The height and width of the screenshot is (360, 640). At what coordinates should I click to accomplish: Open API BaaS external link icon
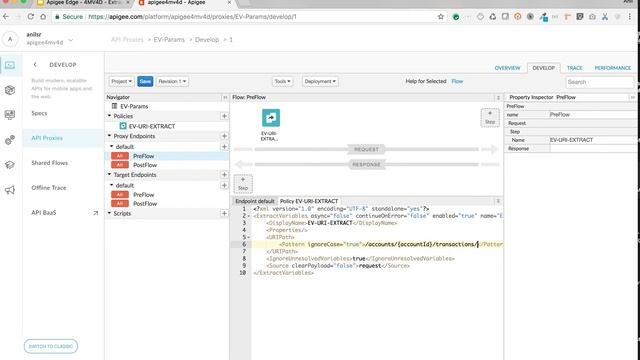click(x=96, y=213)
